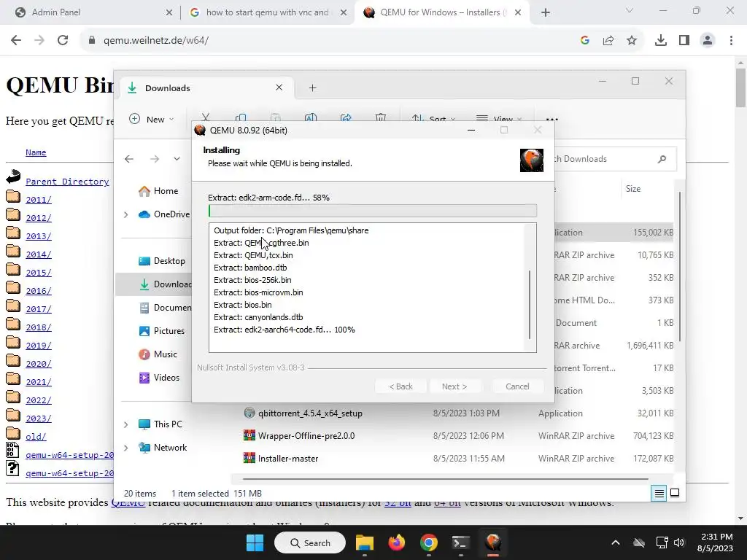747x560 pixels.
Task: Select Downloads tab in File Explorer
Action: [x=205, y=88]
